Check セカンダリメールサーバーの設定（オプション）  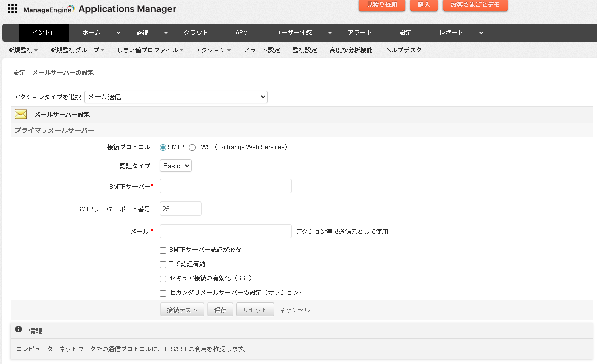(163, 293)
